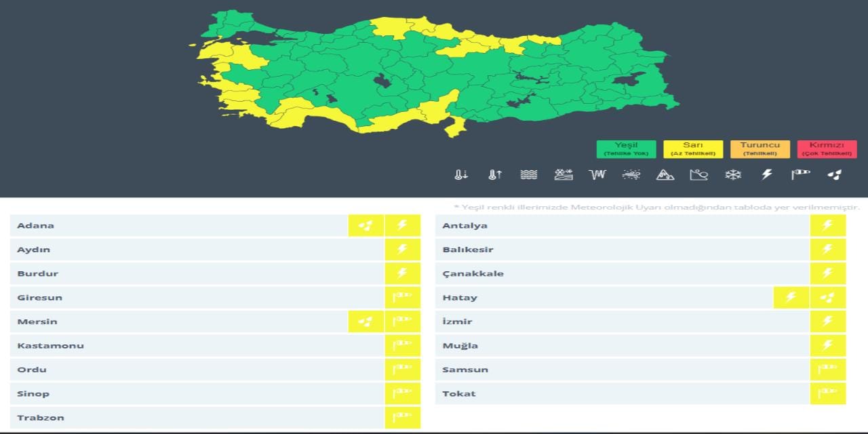Click the wind warning icon beside Giresun
The width and height of the screenshot is (868, 434).
click(x=403, y=297)
